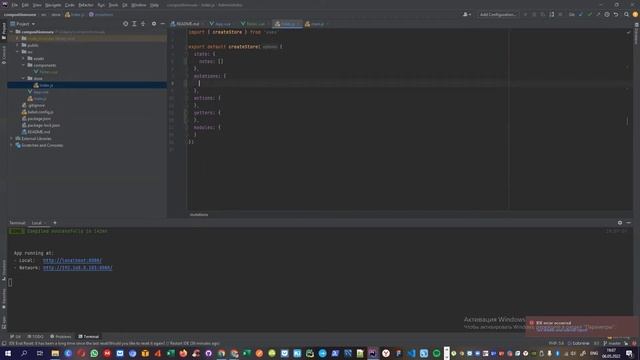The width and height of the screenshot is (640, 360).
Task: Open Spotify from the taskbar
Action: point(436,353)
